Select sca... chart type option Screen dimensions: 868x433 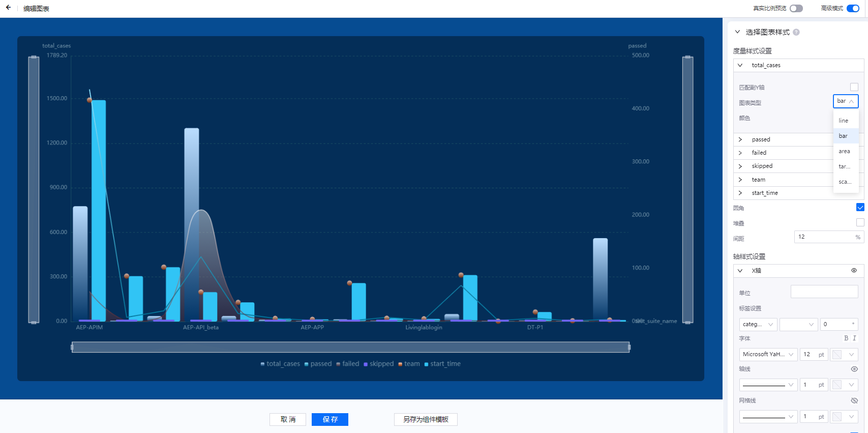pyautogui.click(x=846, y=182)
